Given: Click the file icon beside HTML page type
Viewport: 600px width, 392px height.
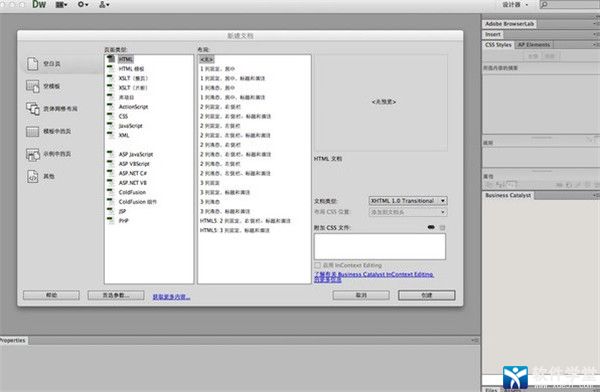Looking at the screenshot, I should point(111,59).
